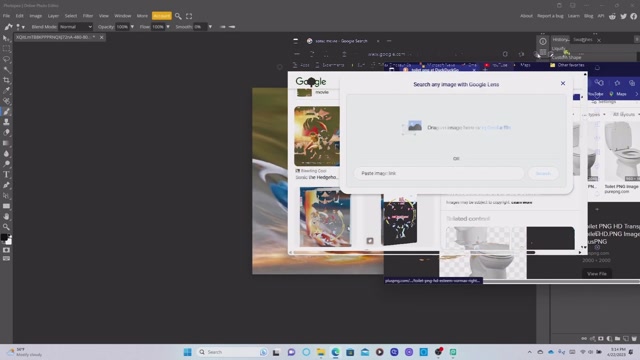The width and height of the screenshot is (640, 360).
Task: Open Photopea Twitter page icon
Action: point(623,16)
